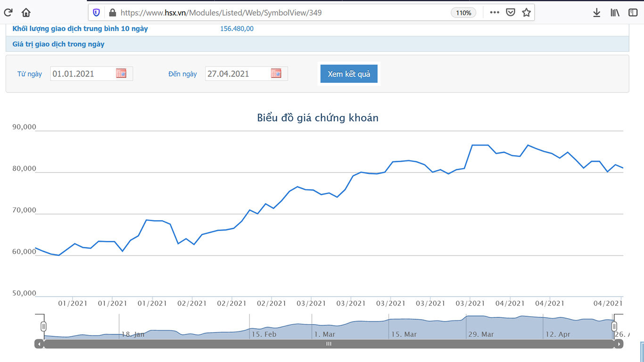
Task: Open calendar picker for Từ ngày field
Action: pyautogui.click(x=121, y=74)
